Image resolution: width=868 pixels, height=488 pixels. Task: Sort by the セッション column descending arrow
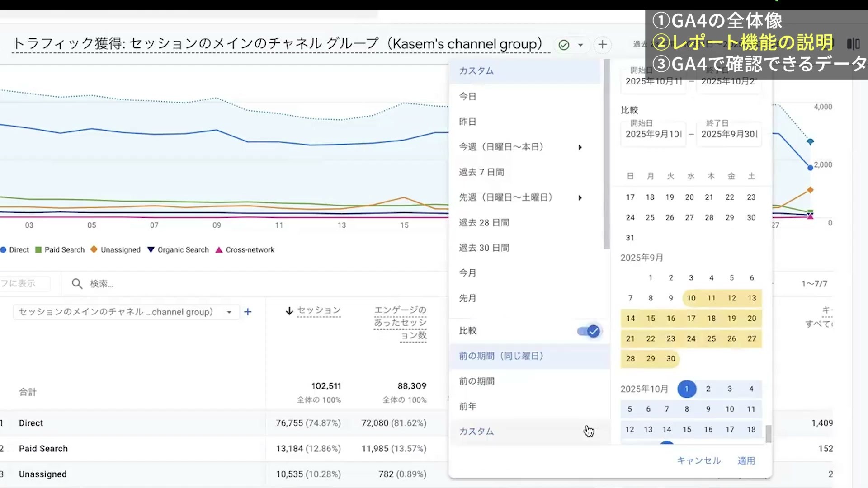click(289, 311)
